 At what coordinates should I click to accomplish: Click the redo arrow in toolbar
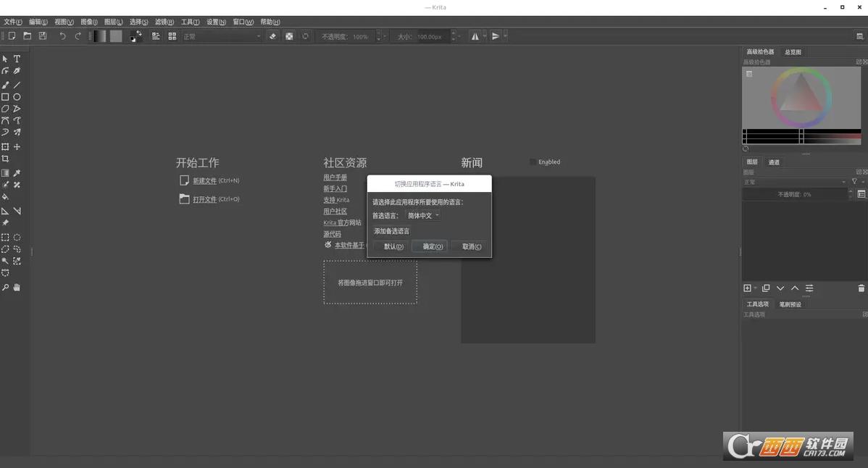click(78, 36)
